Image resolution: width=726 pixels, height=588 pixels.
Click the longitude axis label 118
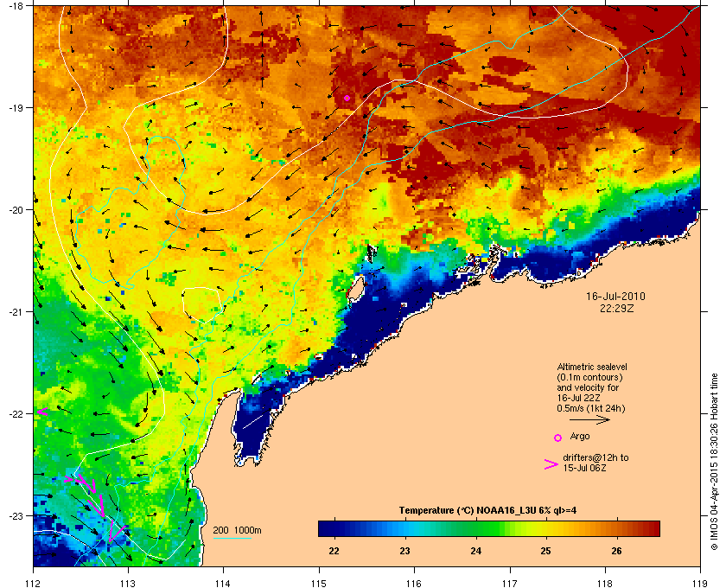click(x=605, y=583)
